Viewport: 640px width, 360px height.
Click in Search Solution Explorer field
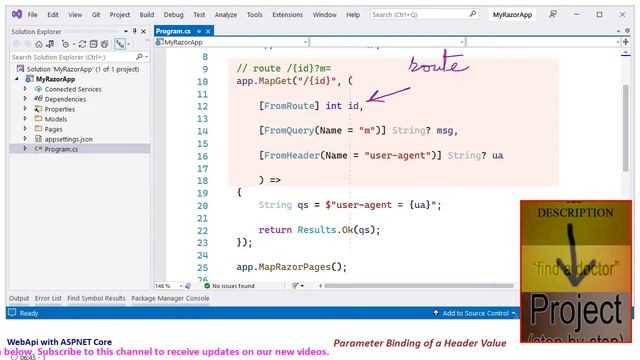point(73,57)
